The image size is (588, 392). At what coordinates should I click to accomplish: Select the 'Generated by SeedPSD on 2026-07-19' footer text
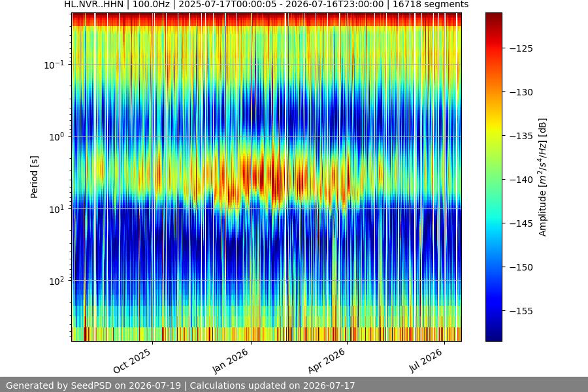point(93,385)
